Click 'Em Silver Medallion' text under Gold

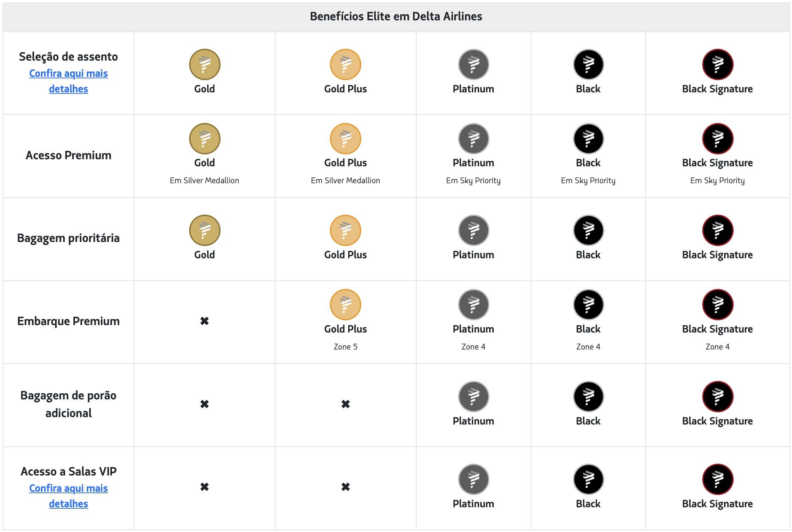pos(205,181)
